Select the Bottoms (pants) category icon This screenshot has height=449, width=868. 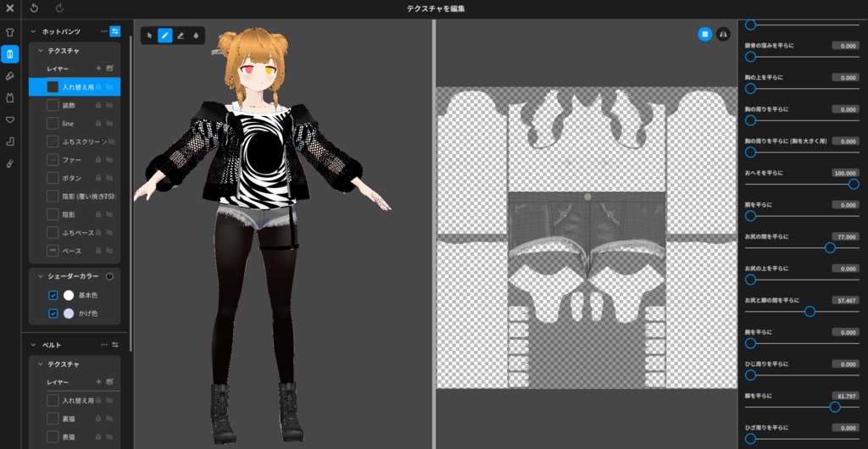pyautogui.click(x=10, y=54)
